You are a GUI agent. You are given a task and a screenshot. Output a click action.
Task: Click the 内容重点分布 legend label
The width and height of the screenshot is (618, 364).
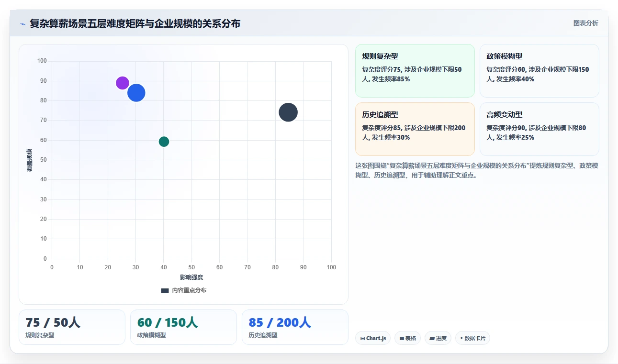click(189, 290)
